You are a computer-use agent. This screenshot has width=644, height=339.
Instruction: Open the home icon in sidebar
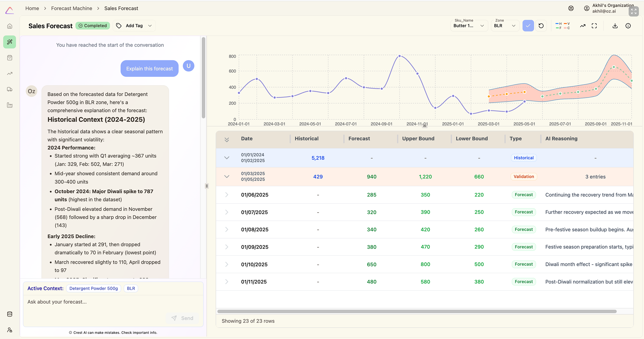point(10,26)
